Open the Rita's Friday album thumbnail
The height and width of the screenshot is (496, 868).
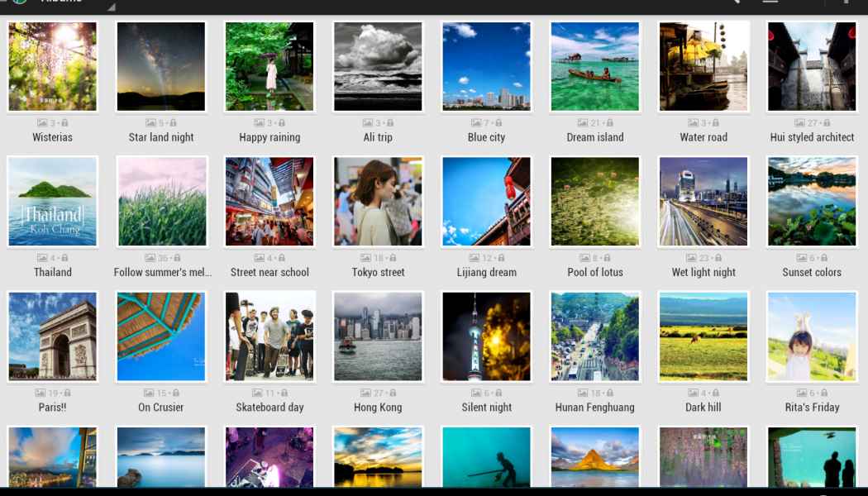click(812, 336)
